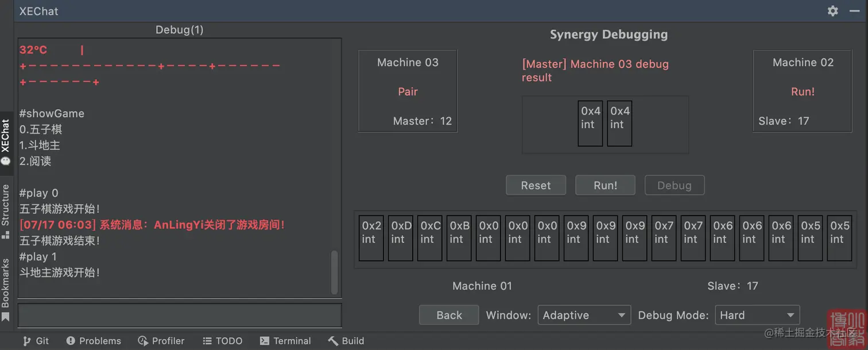Click the '1.斗地主' chat line
The height and width of the screenshot is (350, 868).
[x=40, y=145]
